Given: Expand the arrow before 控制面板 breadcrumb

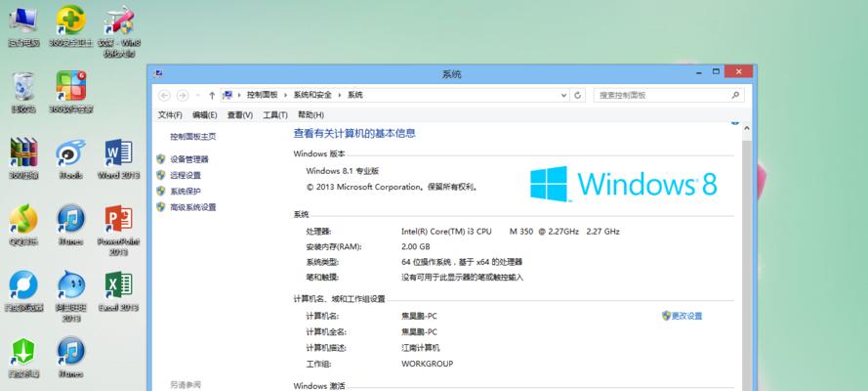Looking at the screenshot, I should (x=239, y=95).
